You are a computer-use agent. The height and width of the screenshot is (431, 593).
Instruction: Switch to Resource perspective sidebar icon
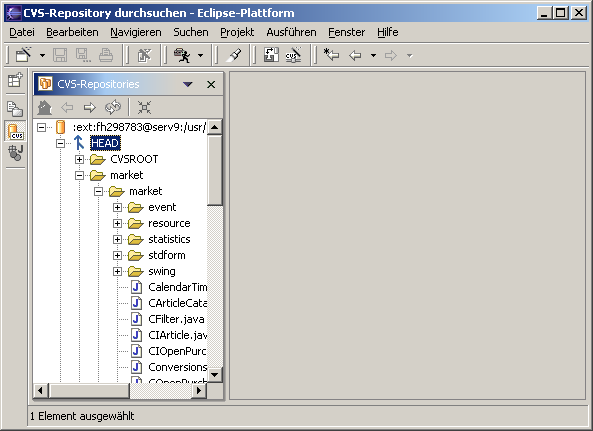(x=15, y=109)
